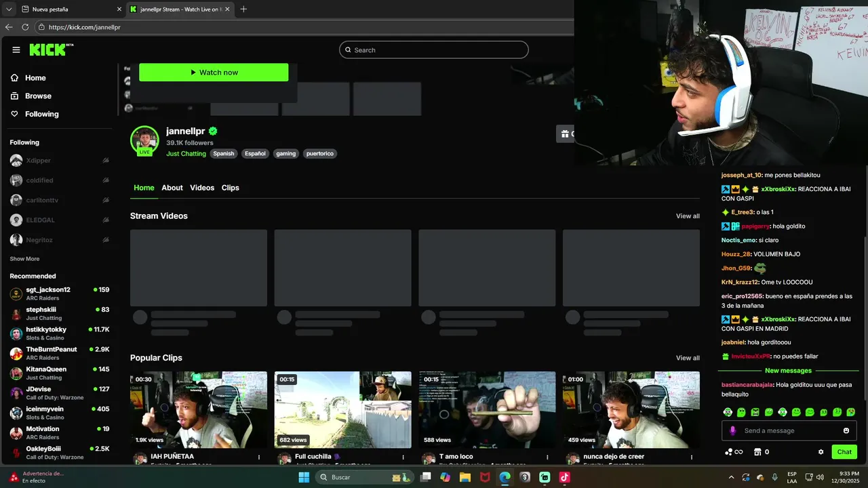
Task: Click the purple microphone icon in chat
Action: [x=732, y=431]
